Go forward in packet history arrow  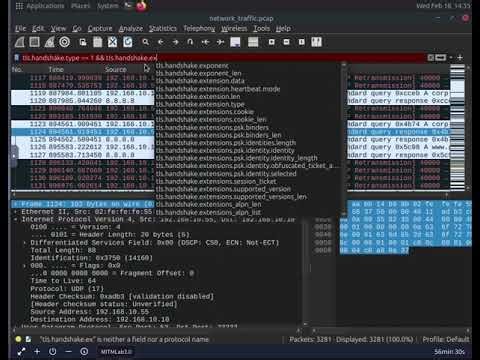pyautogui.click(x=175, y=42)
